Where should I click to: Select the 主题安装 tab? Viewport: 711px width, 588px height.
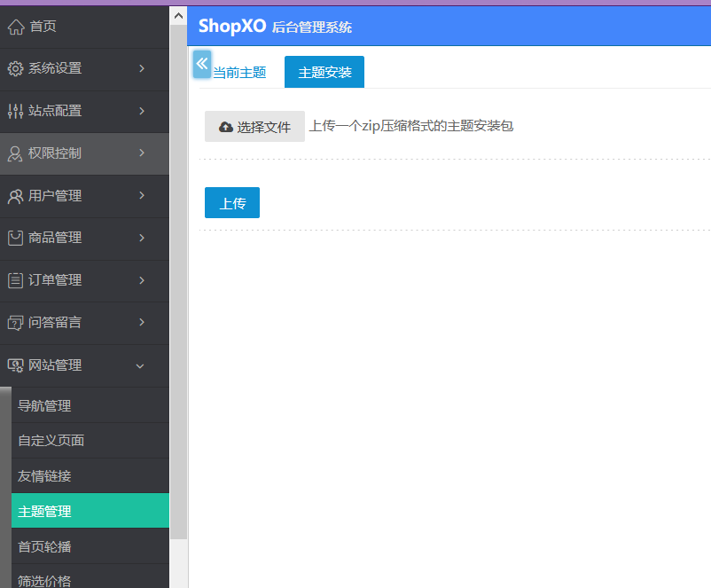[324, 72]
